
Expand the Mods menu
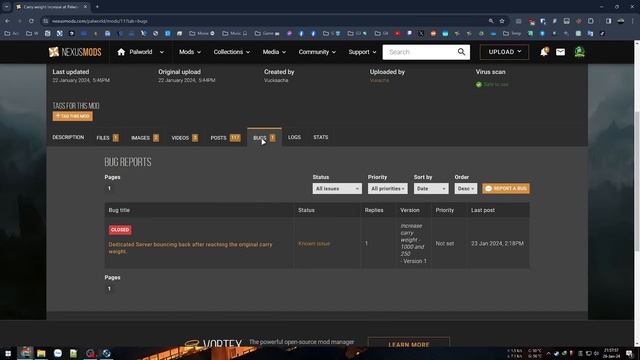click(190, 52)
